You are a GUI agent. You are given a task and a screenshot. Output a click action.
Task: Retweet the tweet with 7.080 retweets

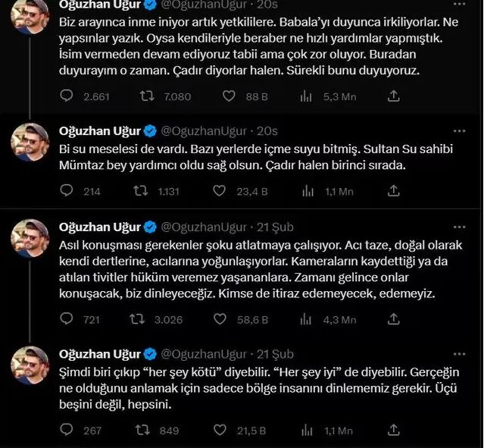(x=140, y=96)
